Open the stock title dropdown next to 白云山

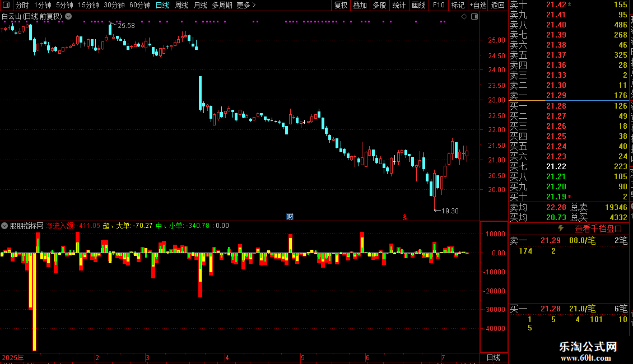[x=69, y=17]
